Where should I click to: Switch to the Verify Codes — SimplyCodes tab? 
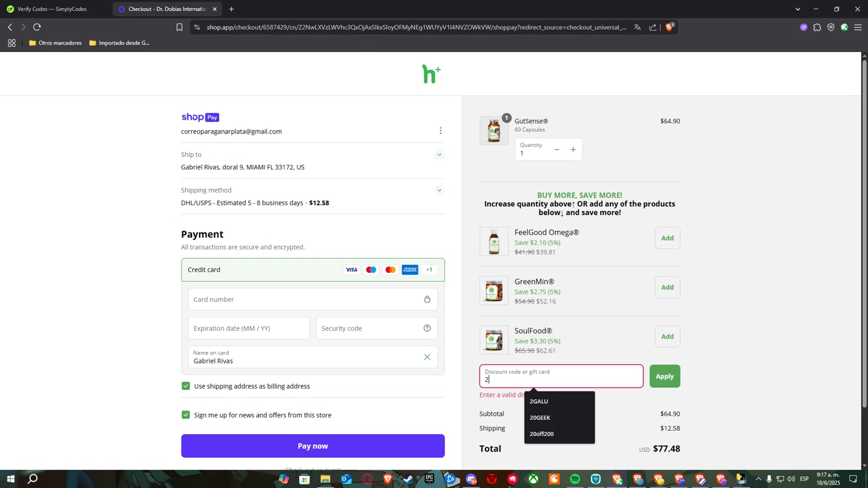click(x=56, y=9)
